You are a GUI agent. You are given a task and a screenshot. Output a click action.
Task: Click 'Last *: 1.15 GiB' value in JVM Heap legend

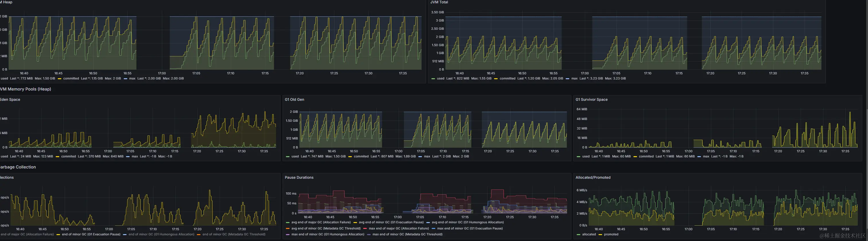pyautogui.click(x=92, y=78)
